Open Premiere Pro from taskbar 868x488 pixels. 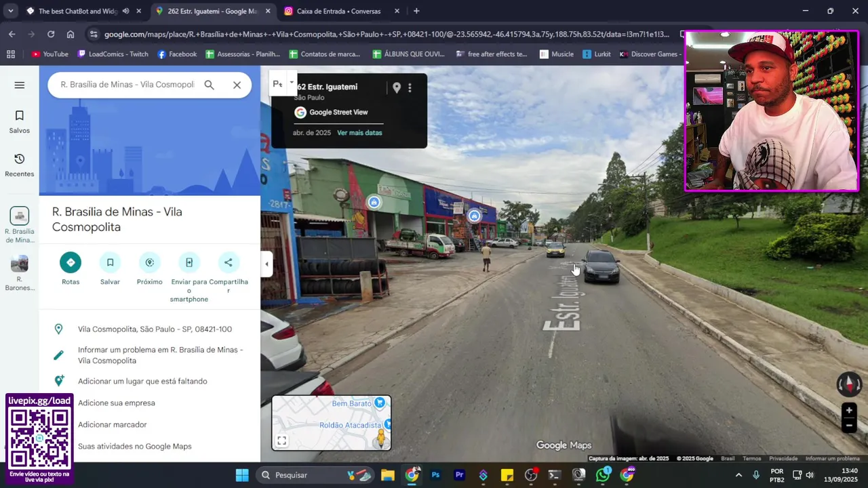459,475
